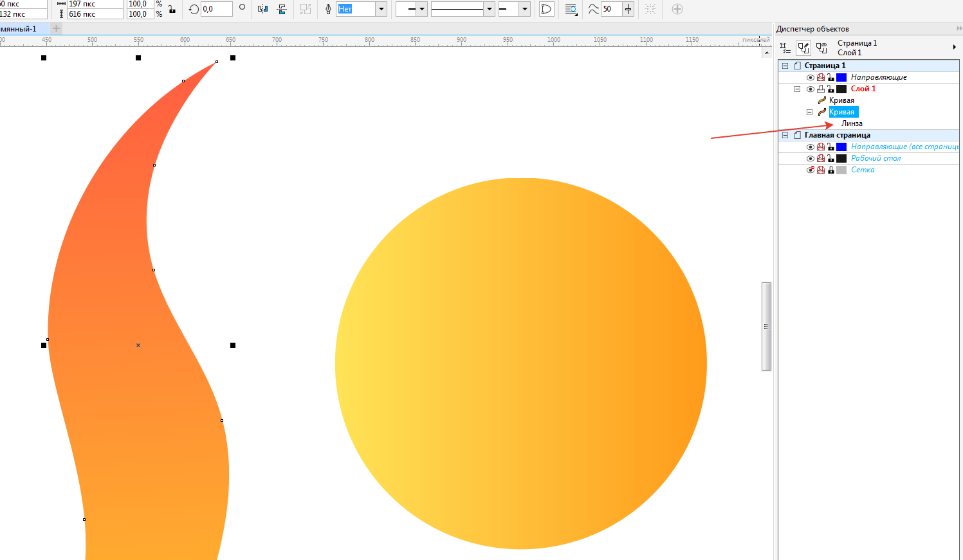Open the start arrowhead dropdown

(x=421, y=9)
